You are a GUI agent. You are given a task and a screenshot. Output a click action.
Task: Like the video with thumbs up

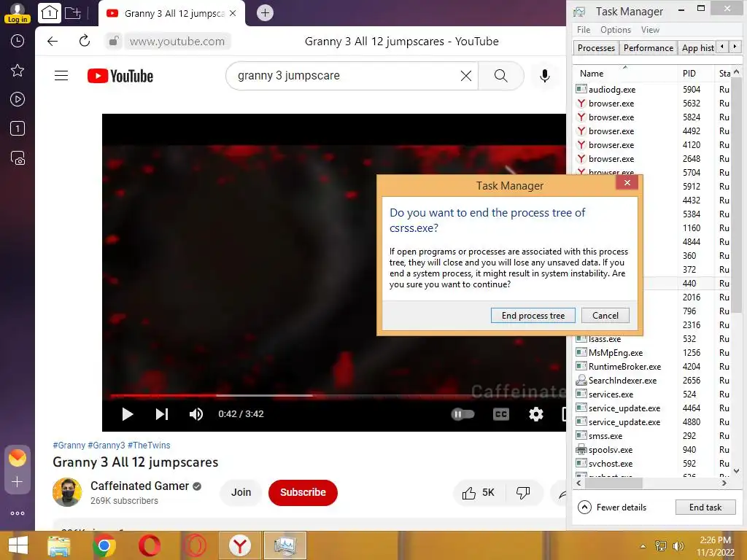pos(479,493)
